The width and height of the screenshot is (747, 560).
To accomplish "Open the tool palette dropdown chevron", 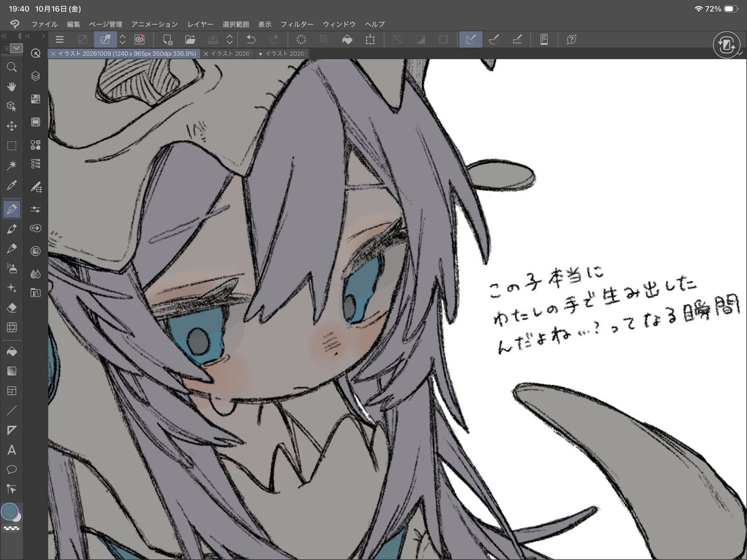I will click(x=16, y=48).
